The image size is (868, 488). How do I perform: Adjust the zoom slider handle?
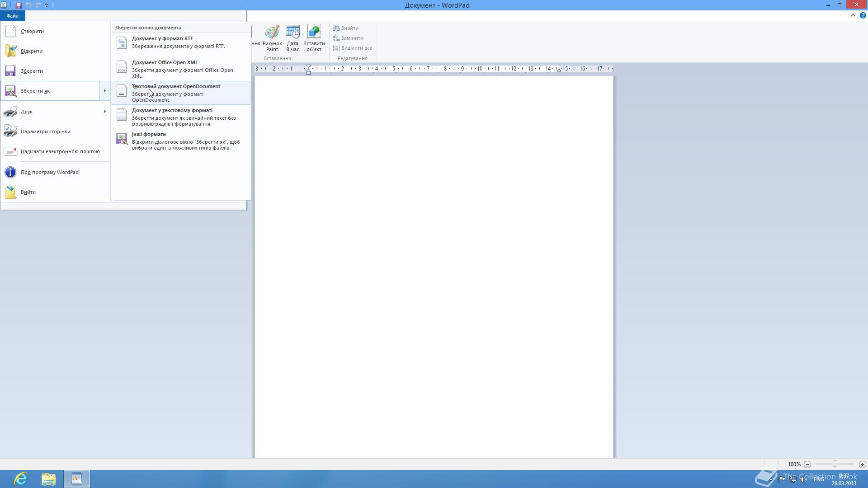[x=835, y=464]
